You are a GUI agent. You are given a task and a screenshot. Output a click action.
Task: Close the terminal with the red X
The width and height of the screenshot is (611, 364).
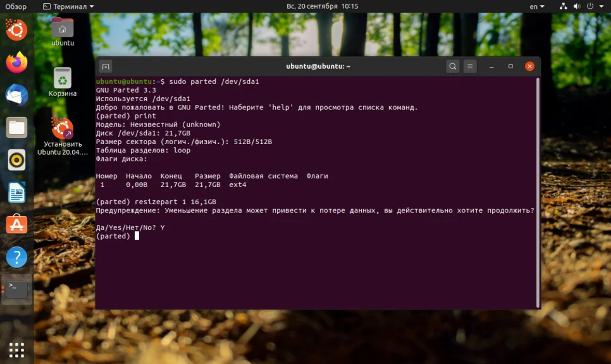tap(529, 66)
